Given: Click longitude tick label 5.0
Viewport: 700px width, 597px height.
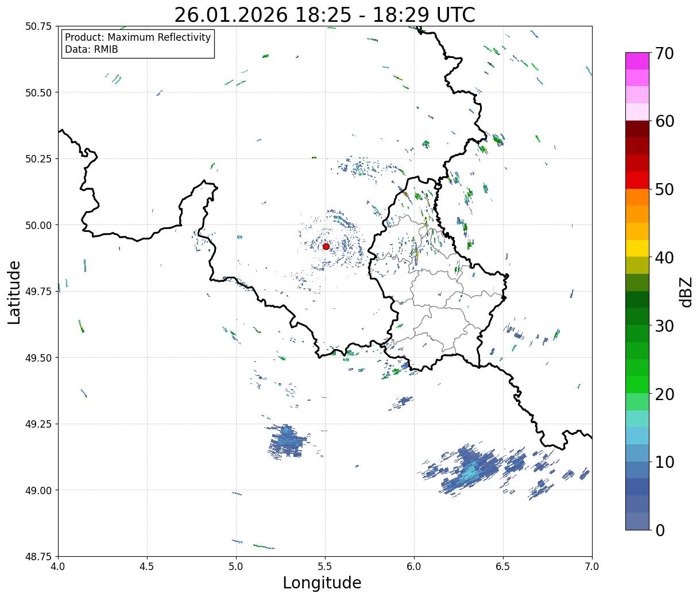Looking at the screenshot, I should pyautogui.click(x=236, y=567).
